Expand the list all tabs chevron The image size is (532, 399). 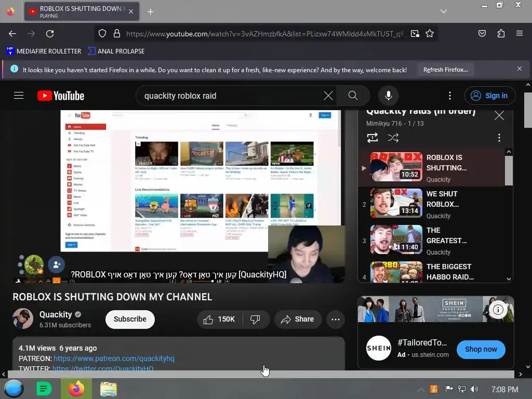(x=443, y=11)
